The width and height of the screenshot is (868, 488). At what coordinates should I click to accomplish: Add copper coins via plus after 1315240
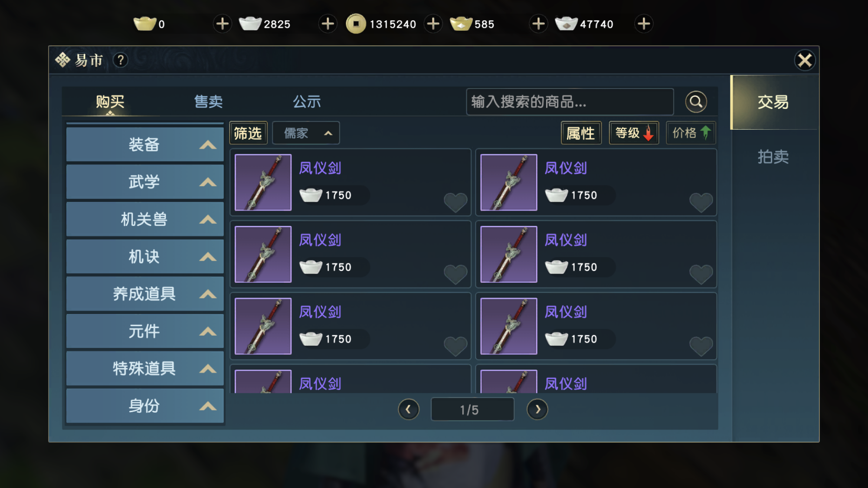433,24
